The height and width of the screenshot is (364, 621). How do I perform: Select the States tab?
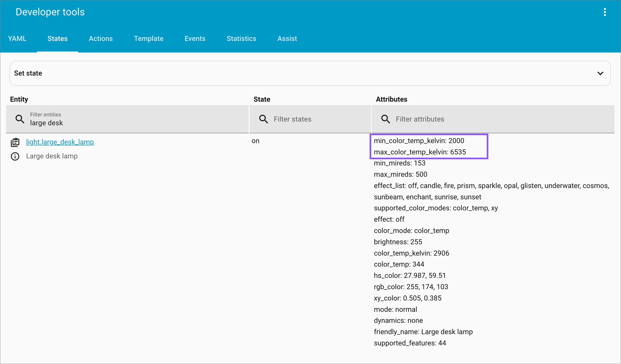tap(58, 39)
